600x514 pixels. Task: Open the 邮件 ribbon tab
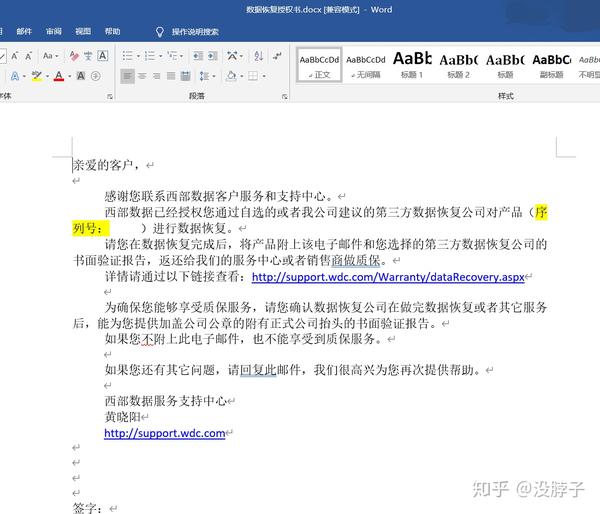click(x=24, y=31)
